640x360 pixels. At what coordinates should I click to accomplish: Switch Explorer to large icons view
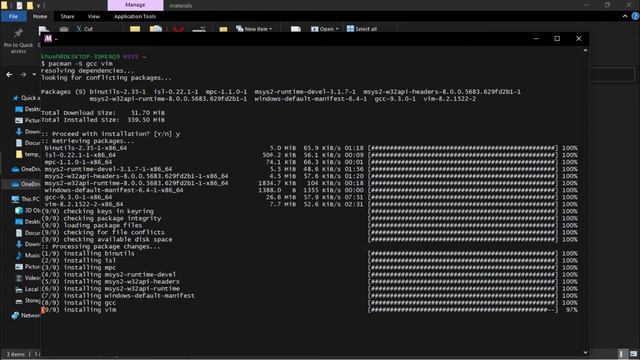pos(633,354)
